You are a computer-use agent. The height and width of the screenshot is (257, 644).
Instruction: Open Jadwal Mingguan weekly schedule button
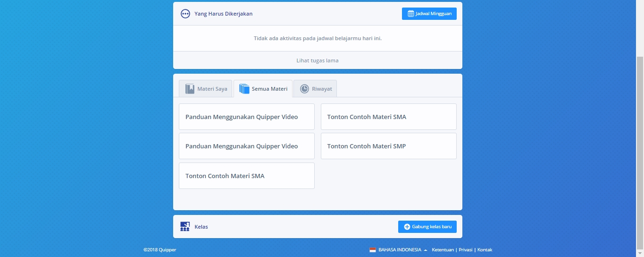429,14
